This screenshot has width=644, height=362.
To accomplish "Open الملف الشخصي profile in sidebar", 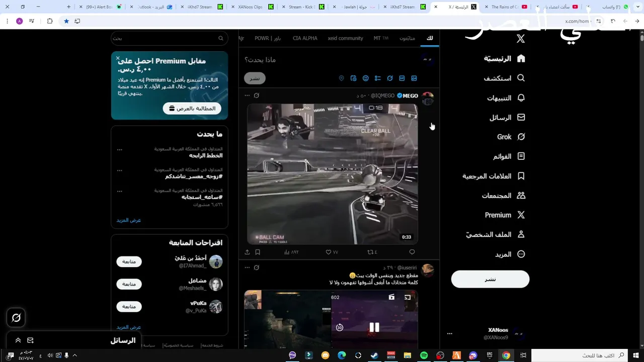I will [x=495, y=235].
